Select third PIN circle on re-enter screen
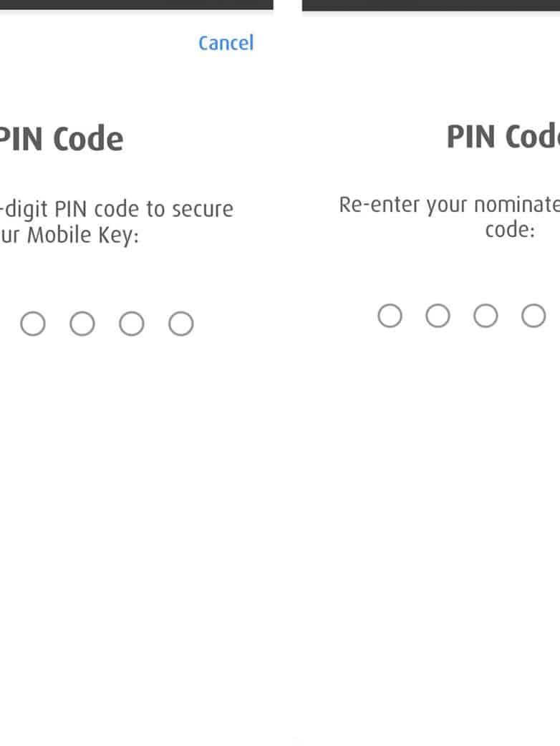 [x=486, y=316]
